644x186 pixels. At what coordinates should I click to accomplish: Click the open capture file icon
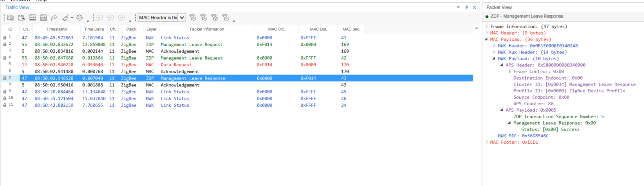[x=11, y=18]
